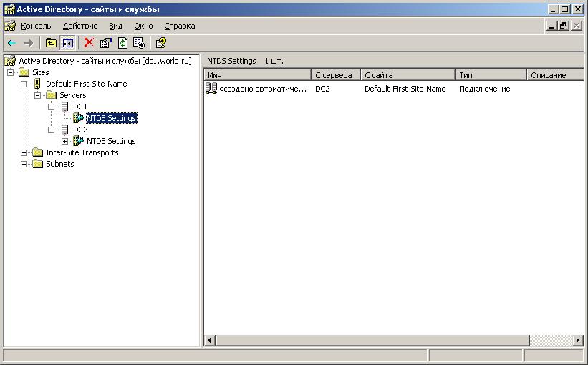This screenshot has width=588, height=365.
Task: Refresh the view with green arrows icon
Action: (122, 43)
